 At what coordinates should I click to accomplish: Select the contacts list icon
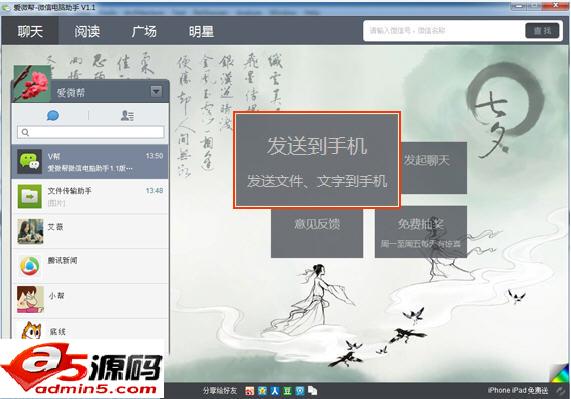point(127,116)
